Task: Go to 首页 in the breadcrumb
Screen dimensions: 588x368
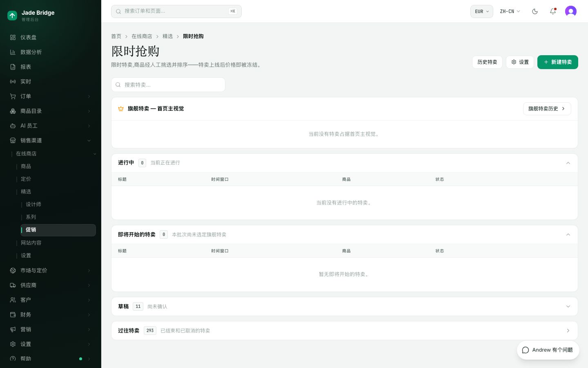Action: (116, 36)
